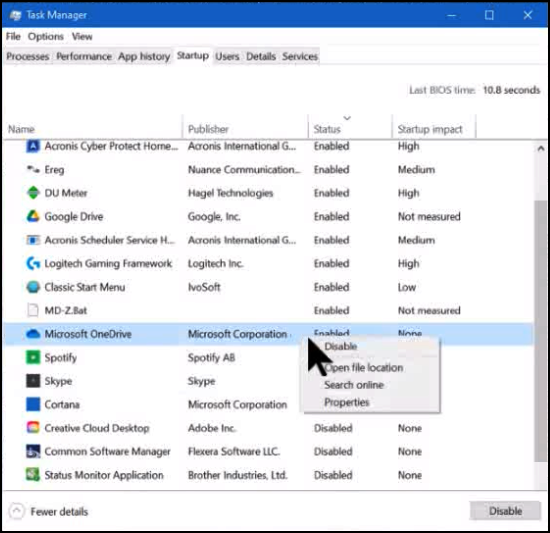Open the File menu
550x533 pixels.
click(13, 36)
